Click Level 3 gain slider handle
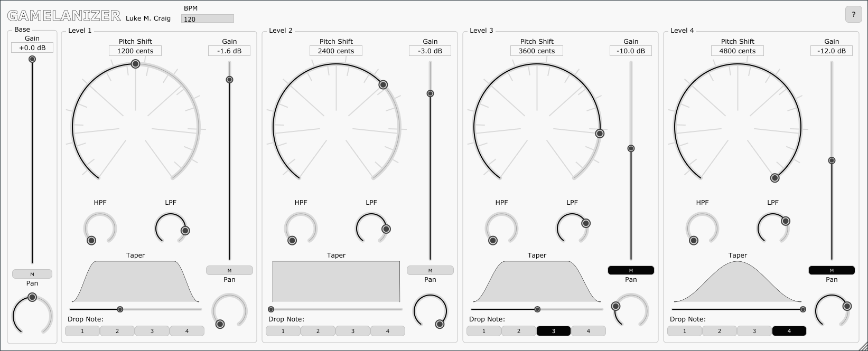The width and height of the screenshot is (868, 351). tap(631, 149)
